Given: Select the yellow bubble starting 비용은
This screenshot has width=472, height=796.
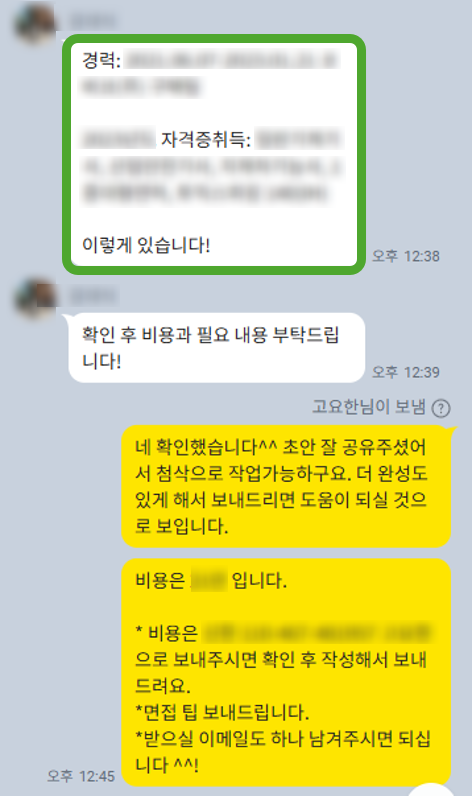Looking at the screenshot, I should 286,672.
